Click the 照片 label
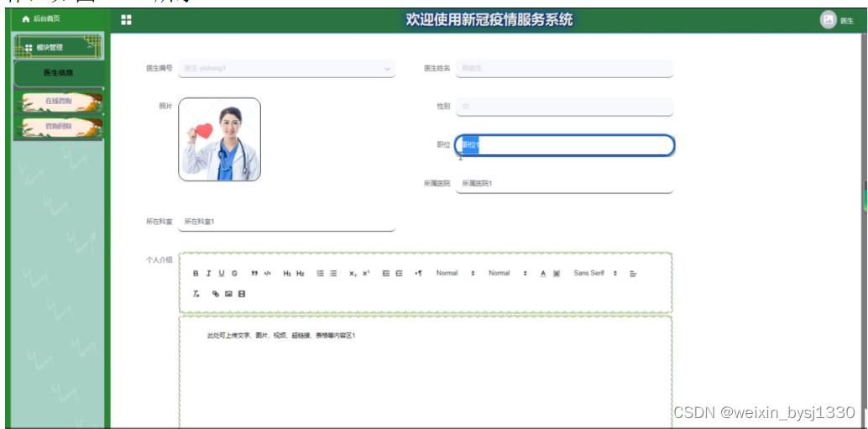The image size is (868, 429). [x=165, y=107]
